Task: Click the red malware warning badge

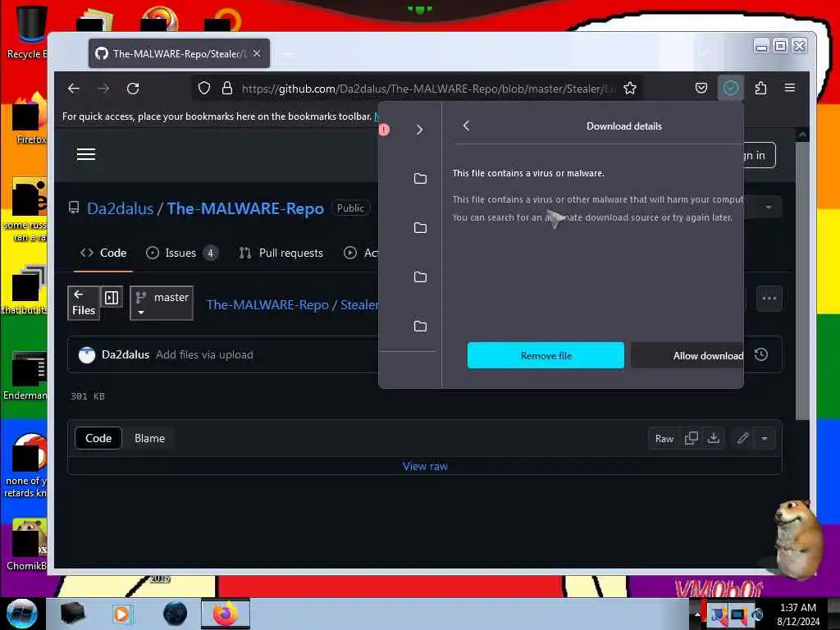Action: click(384, 130)
